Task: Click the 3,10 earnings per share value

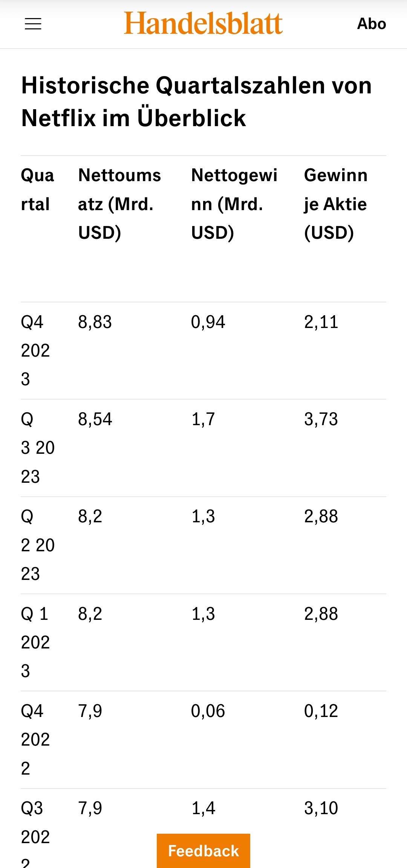Action: point(321,809)
